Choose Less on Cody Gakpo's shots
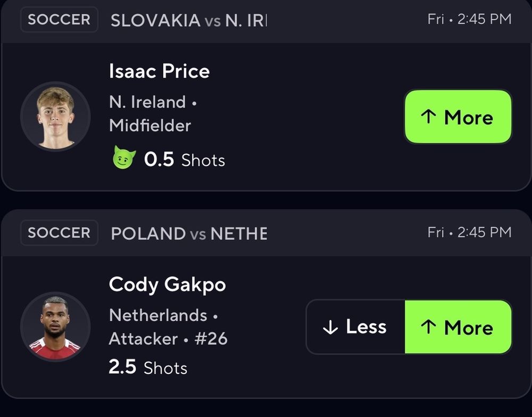 pos(355,327)
